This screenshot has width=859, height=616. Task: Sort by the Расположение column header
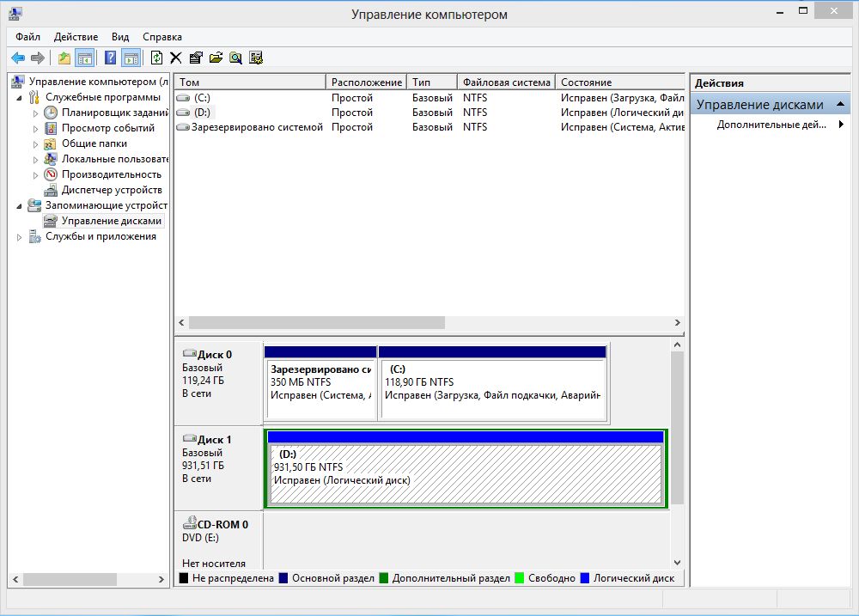(367, 82)
